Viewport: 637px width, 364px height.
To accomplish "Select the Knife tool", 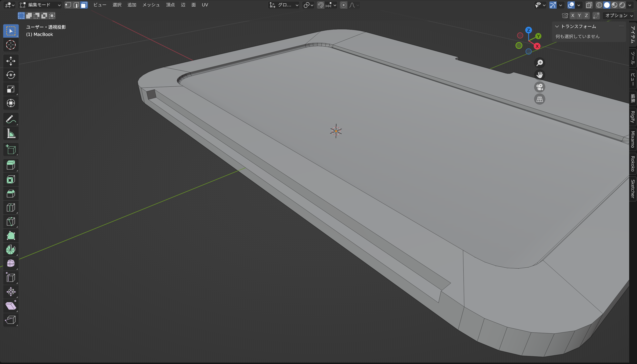I will 11,222.
